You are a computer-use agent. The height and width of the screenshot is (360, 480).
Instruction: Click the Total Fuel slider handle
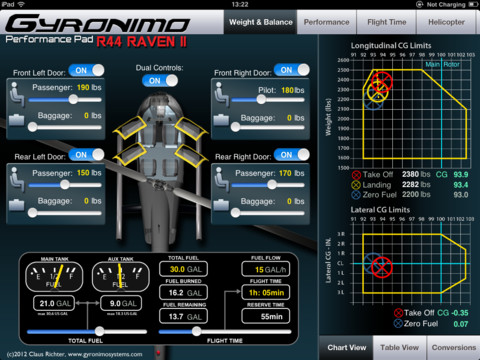(x=99, y=331)
